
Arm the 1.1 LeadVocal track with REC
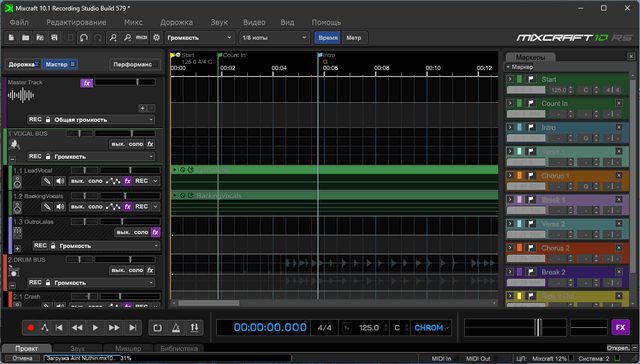pyautogui.click(x=142, y=181)
